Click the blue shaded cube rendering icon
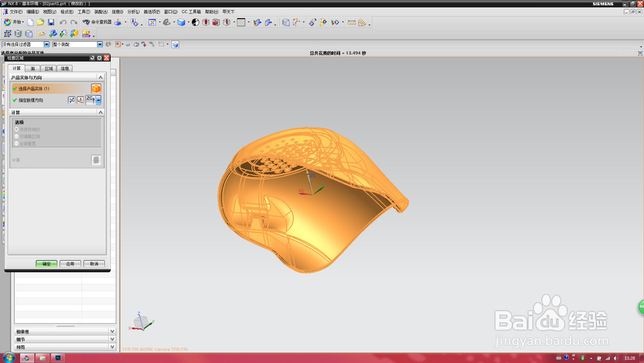Viewport: 644px width, 363px height. coord(181,22)
